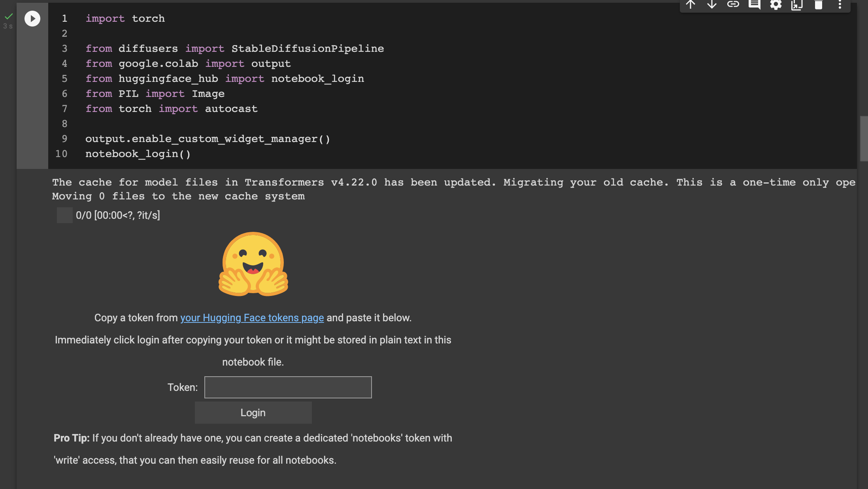Move cell up with arrow icon

pyautogui.click(x=691, y=5)
